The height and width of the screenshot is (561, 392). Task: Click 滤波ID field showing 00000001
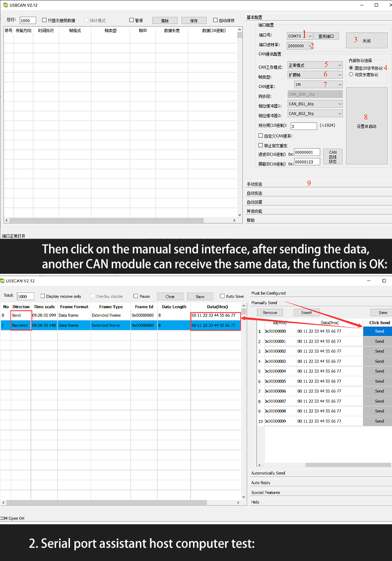click(307, 152)
